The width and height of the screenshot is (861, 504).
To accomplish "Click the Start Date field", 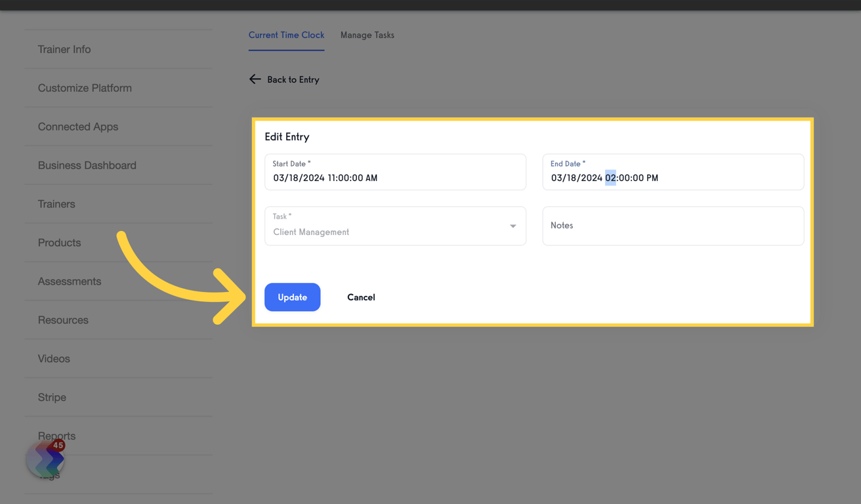I will tap(395, 172).
